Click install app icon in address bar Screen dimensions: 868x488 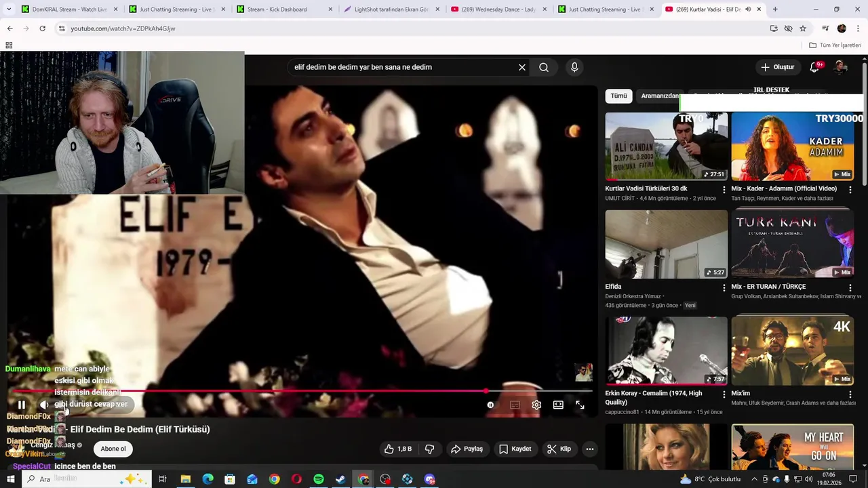774,28
